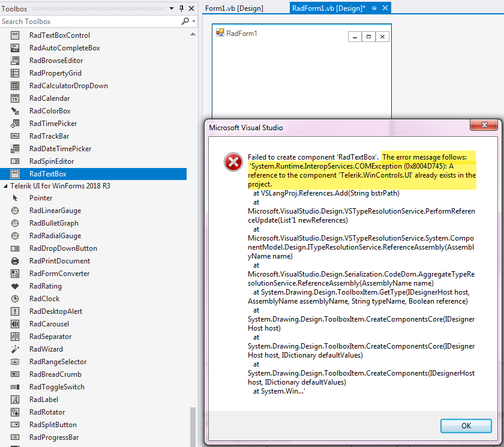Viewport: 504px width, 447px height.
Task: Select the RadRating heart icon
Action: pyautogui.click(x=15, y=286)
